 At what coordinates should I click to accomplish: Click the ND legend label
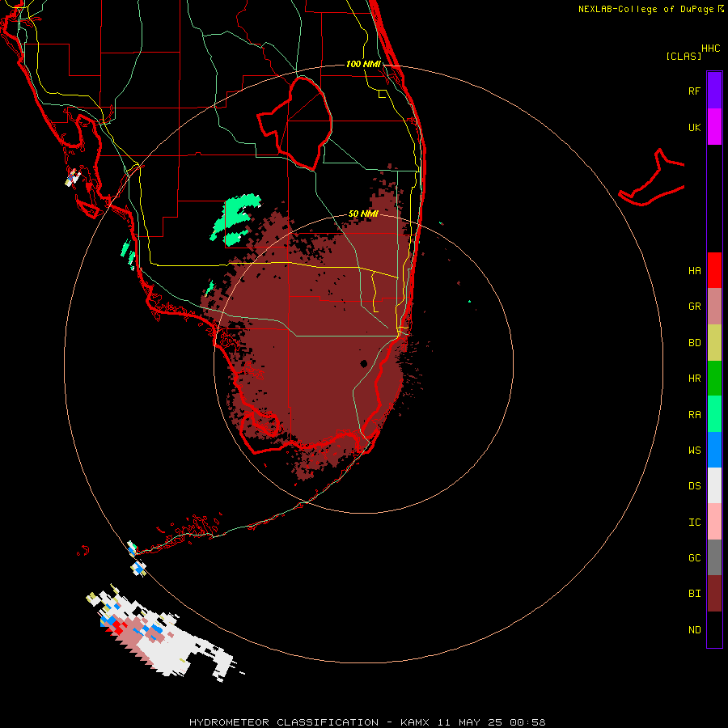[x=694, y=630]
